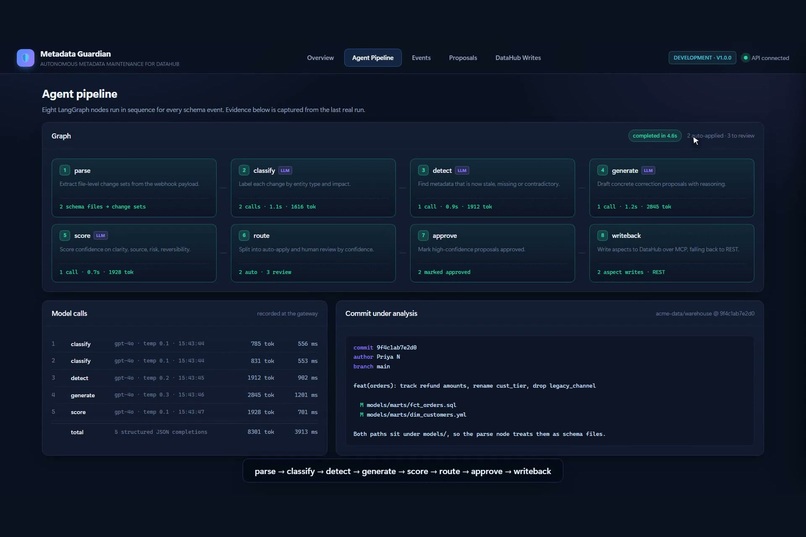Click 'recorded at the gateway' label

click(287, 313)
